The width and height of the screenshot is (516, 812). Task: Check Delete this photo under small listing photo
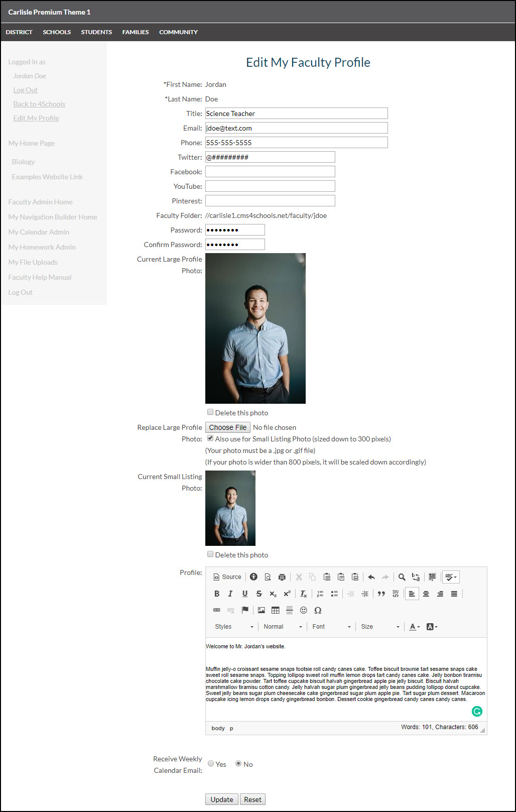(210, 554)
